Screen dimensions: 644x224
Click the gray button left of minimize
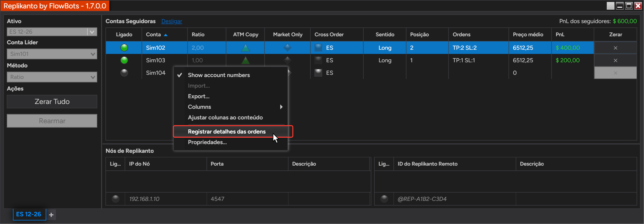[x=611, y=6]
